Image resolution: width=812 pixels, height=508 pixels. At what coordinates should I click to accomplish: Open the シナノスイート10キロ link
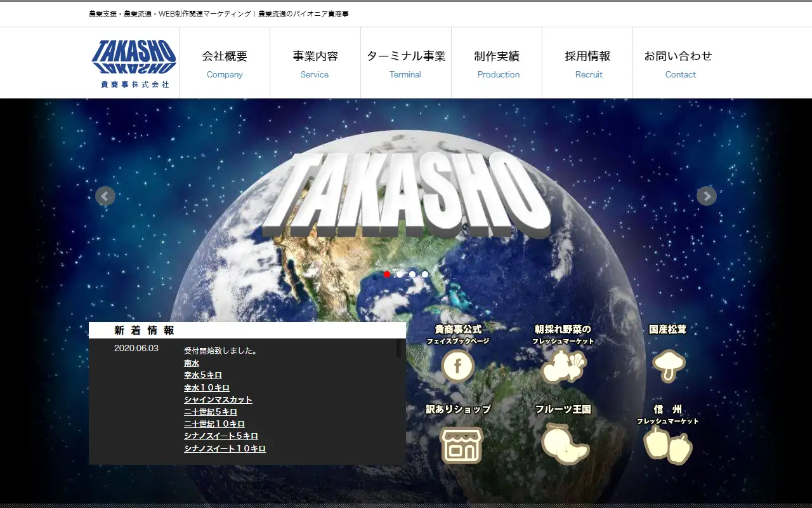point(225,448)
